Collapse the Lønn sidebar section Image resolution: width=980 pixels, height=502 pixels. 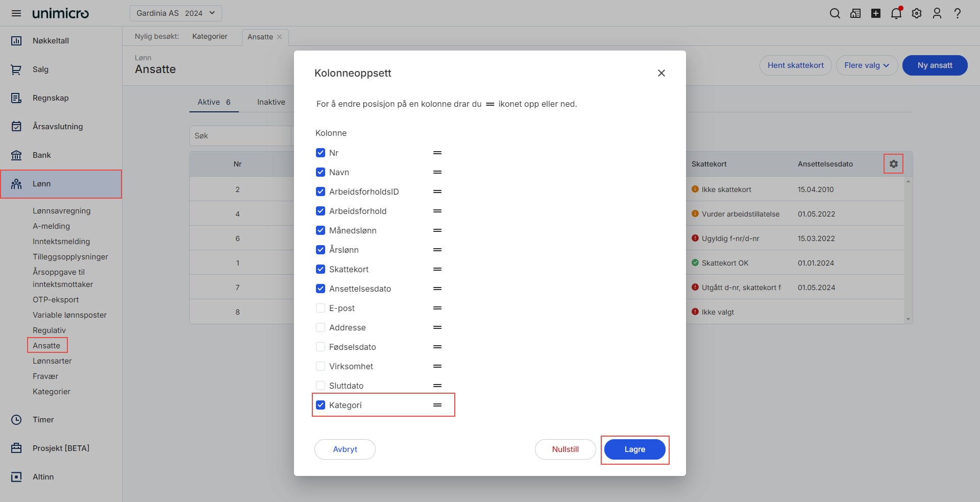pos(61,184)
